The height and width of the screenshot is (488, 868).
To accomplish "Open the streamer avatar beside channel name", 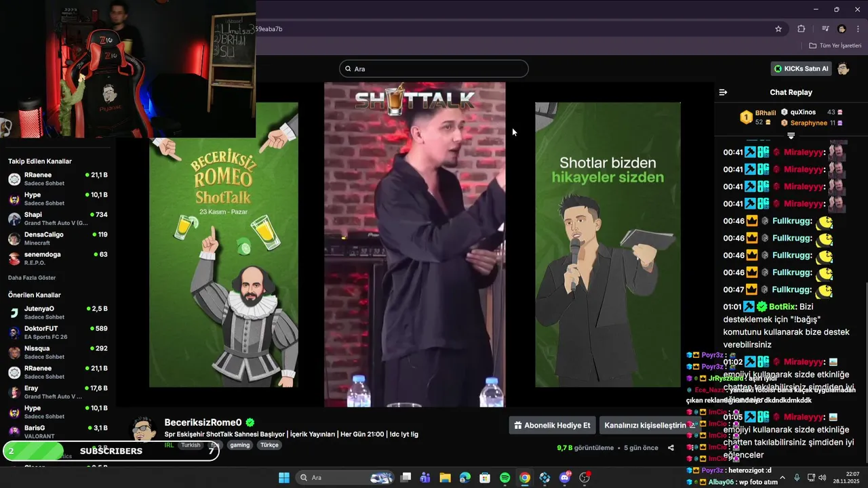I will click(143, 430).
